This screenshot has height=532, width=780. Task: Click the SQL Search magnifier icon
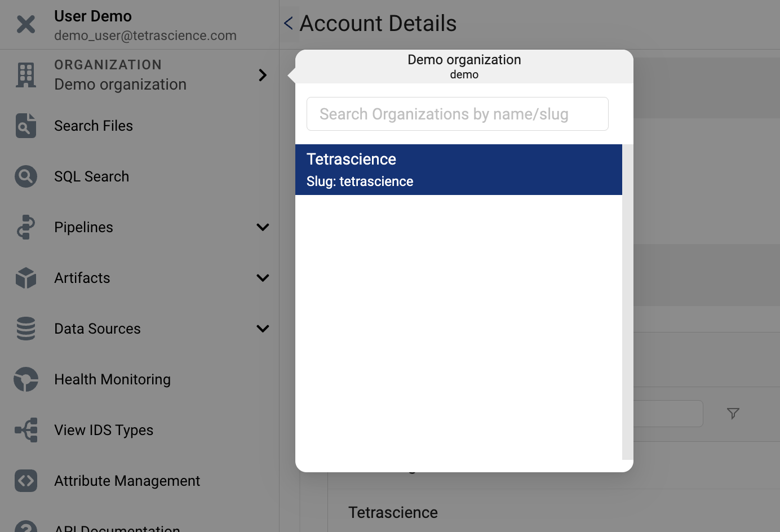tap(26, 176)
